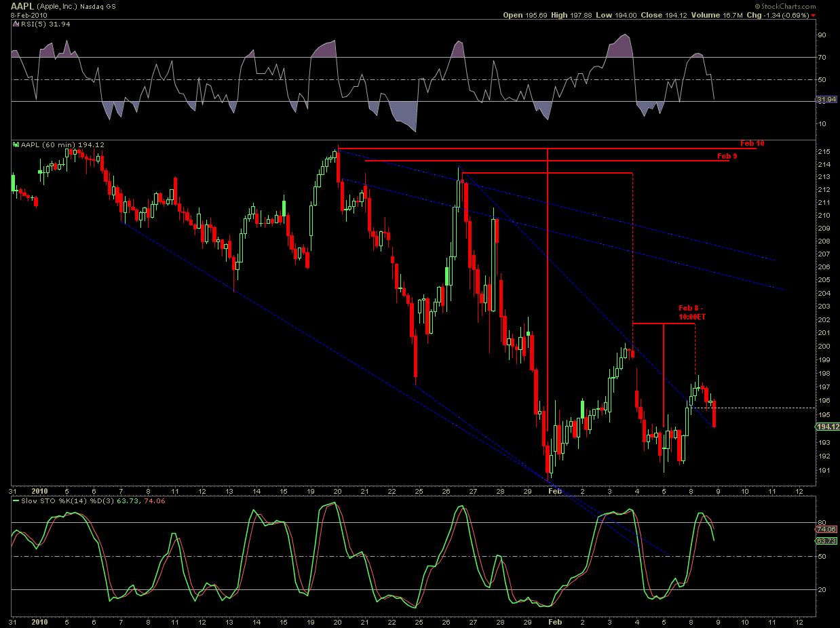Viewport: 840px width, 628px height.
Task: Click the purple RSI(5) legend icon
Action: (16, 24)
